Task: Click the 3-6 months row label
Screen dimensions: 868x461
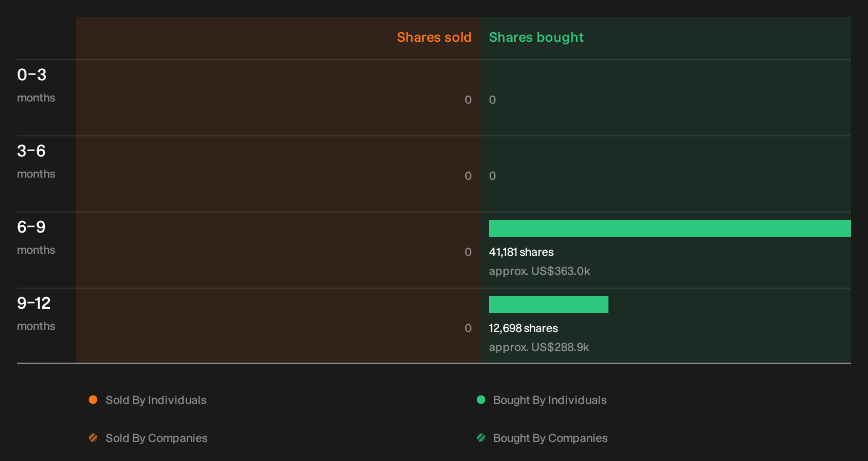Action: coord(36,161)
